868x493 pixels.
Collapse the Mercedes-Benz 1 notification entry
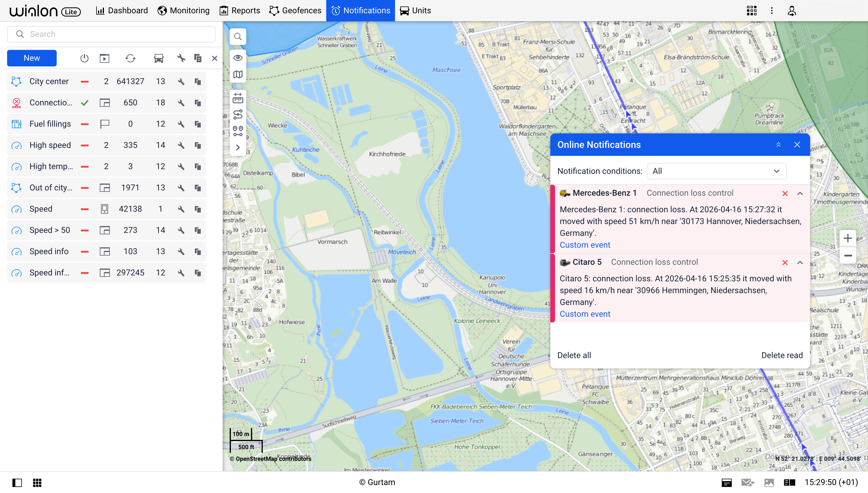800,193
